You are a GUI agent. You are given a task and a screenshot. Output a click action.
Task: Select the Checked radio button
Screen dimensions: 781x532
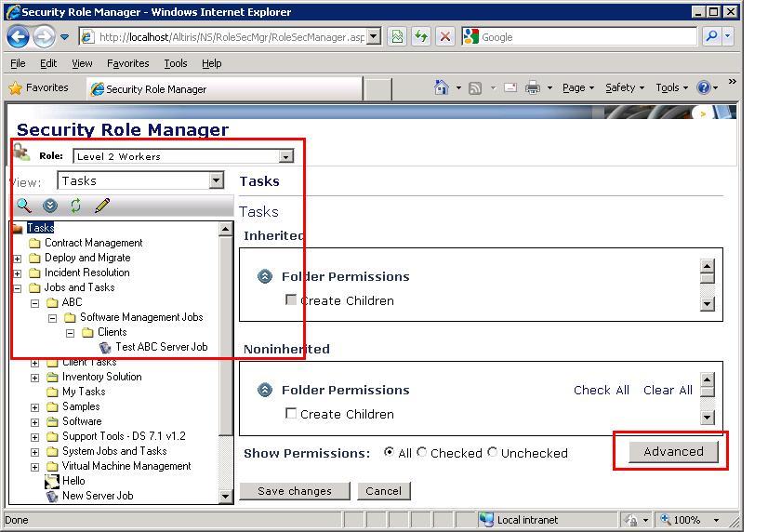[x=422, y=453]
